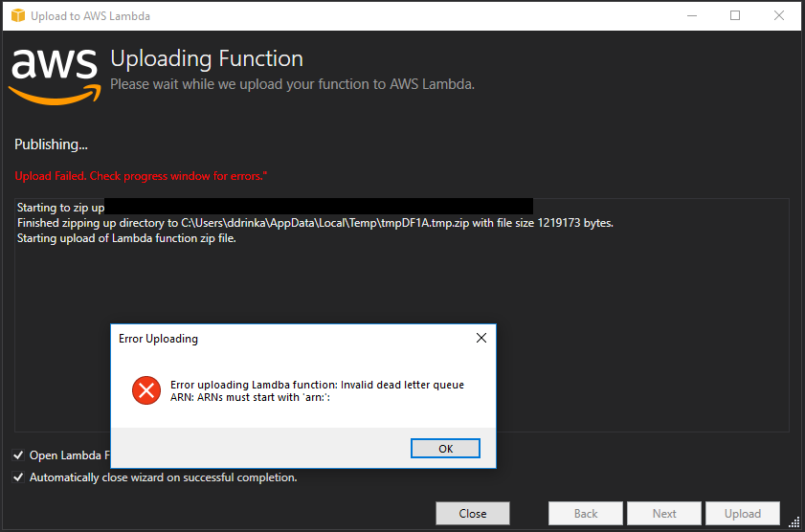The width and height of the screenshot is (805, 532).
Task: Click the 'Invalid dead letter queue' error message text
Action: [317, 391]
